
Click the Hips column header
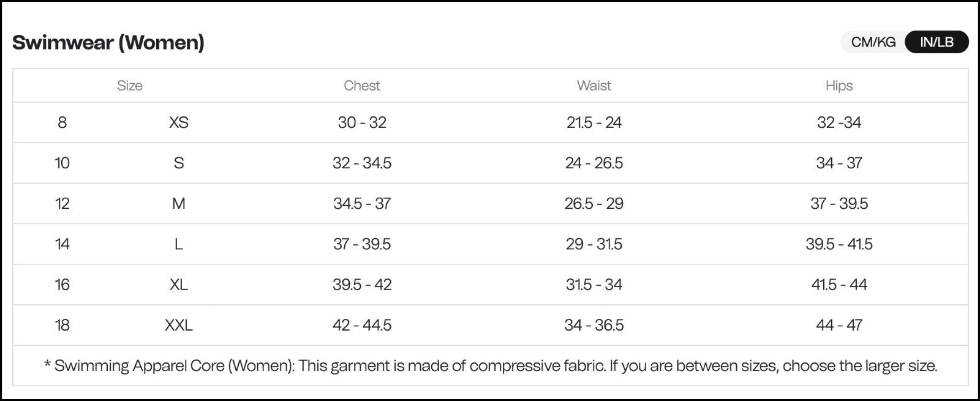coord(839,86)
